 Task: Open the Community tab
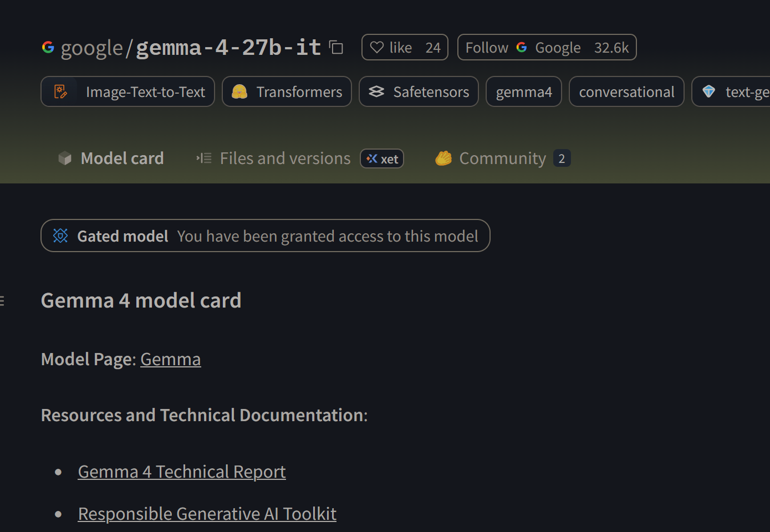502,158
